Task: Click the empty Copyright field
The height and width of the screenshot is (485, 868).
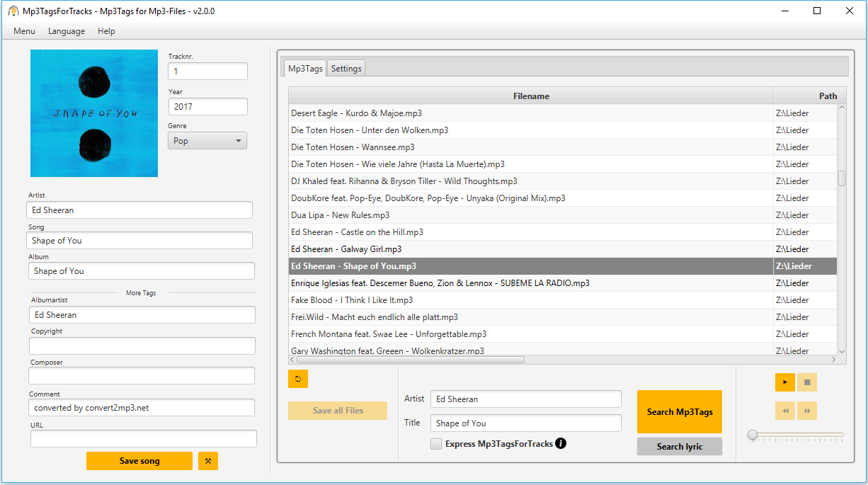Action: tap(142, 346)
